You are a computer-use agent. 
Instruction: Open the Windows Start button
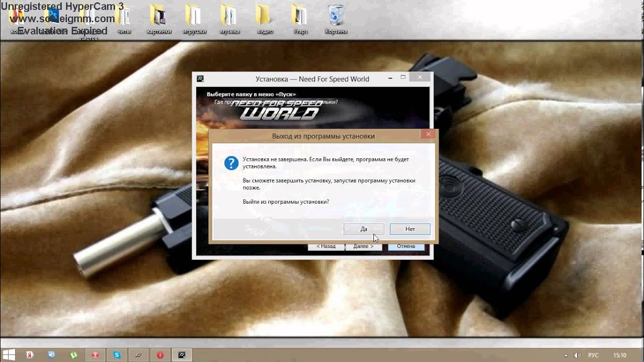point(9,355)
